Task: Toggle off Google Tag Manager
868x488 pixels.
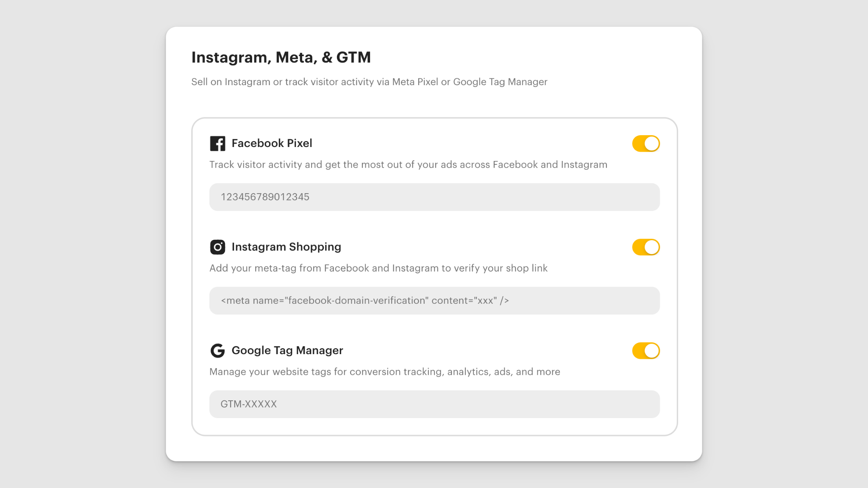Action: [x=646, y=351]
